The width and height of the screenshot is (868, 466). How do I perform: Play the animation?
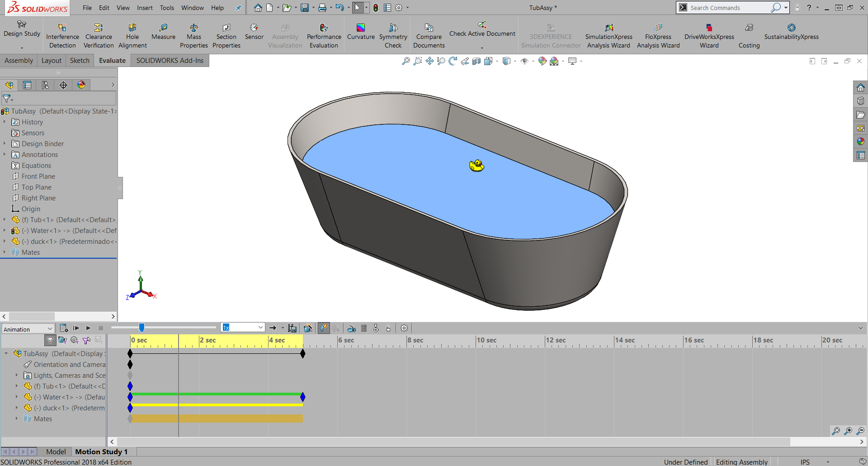click(88, 328)
